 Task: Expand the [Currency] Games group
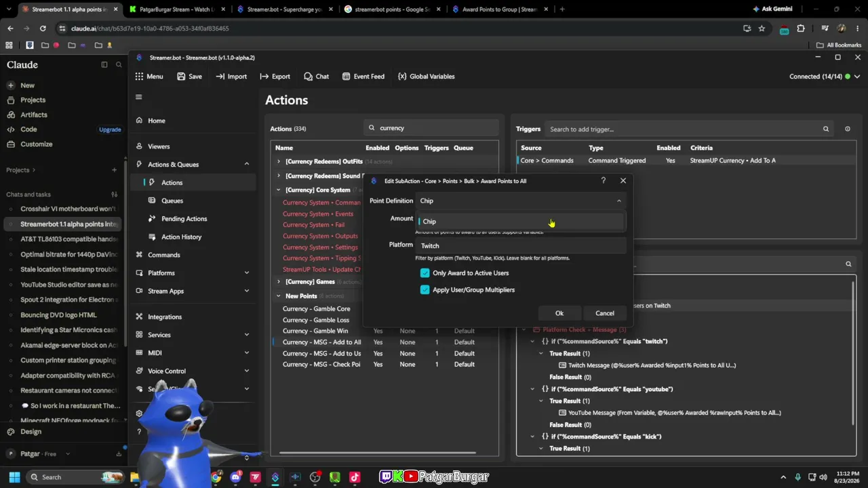pos(278,282)
